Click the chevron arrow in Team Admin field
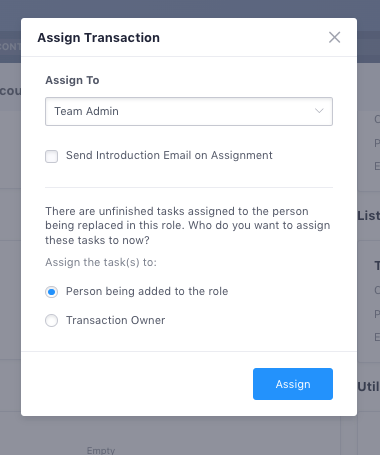 point(319,111)
